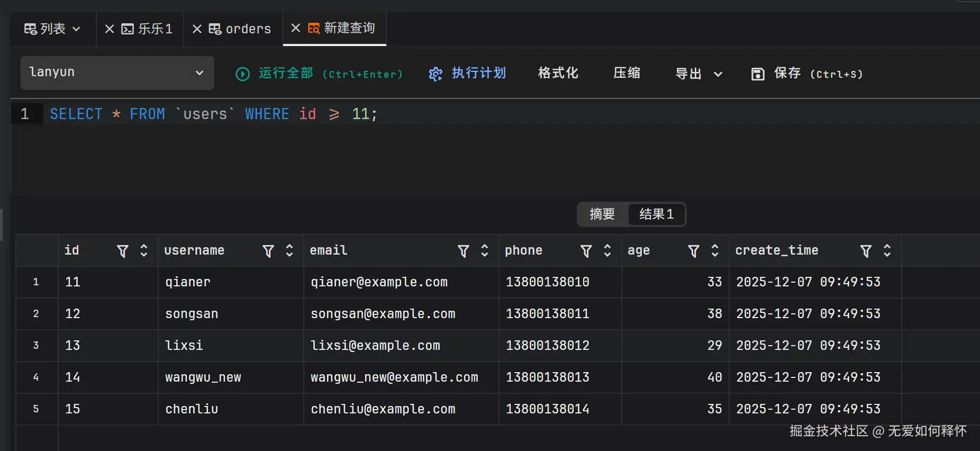Sort the email column
Image resolution: width=980 pixels, height=451 pixels.
[x=484, y=250]
